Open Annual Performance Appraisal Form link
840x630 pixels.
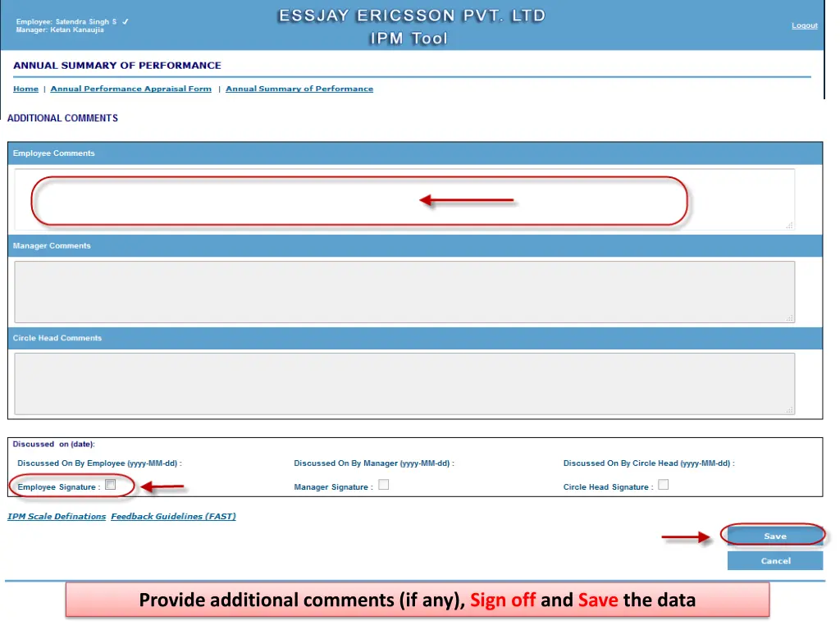click(130, 89)
